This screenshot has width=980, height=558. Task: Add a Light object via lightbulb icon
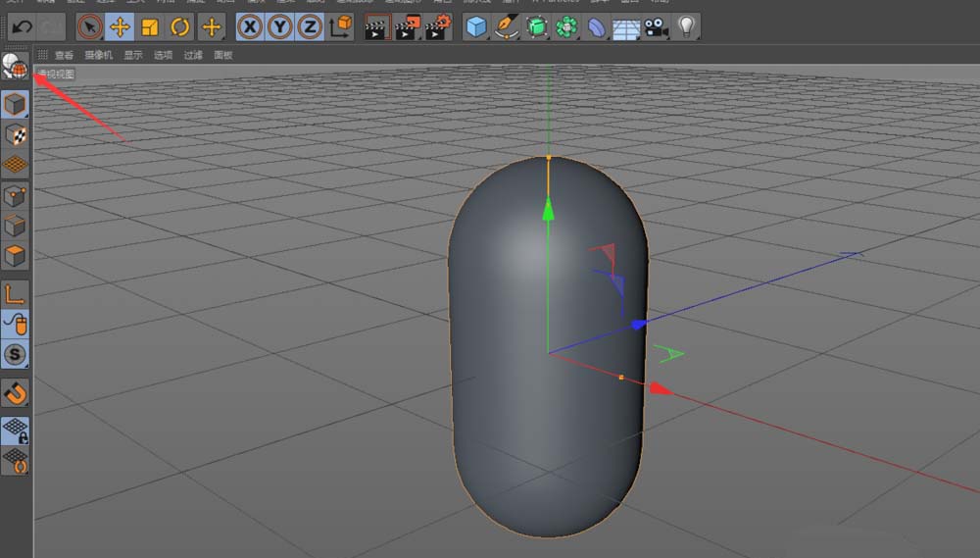click(687, 26)
